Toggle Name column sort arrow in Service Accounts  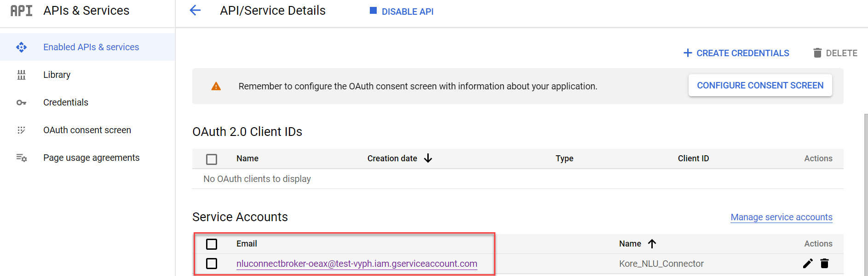point(652,244)
